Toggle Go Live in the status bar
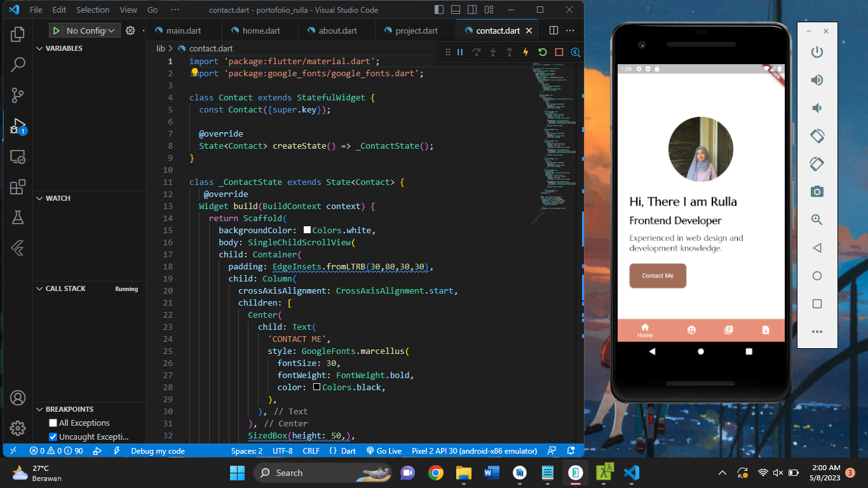 tap(384, 451)
